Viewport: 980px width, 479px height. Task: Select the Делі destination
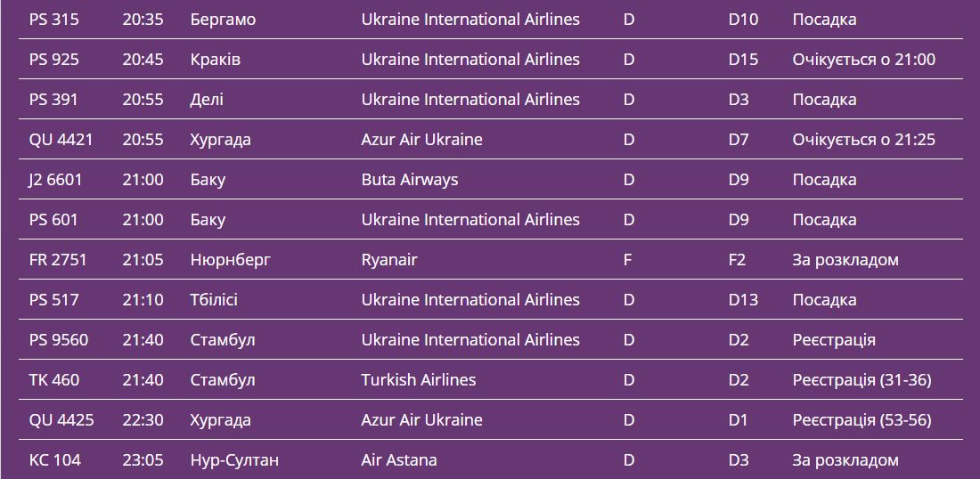coord(207,100)
